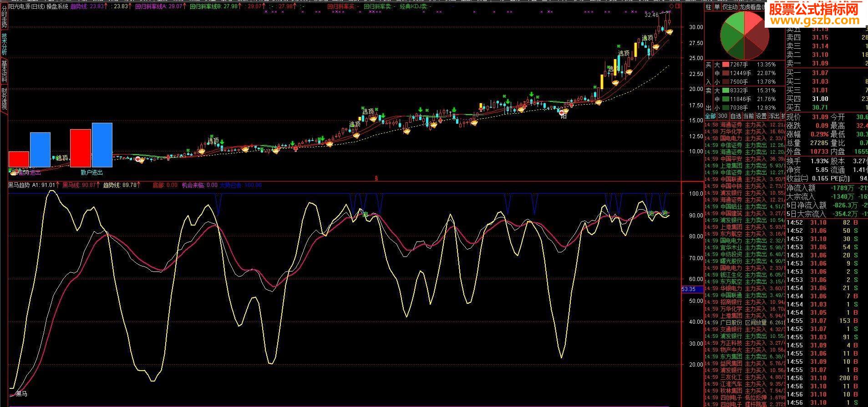Switch order panel to 柱 view
Image resolution: width=868 pixels, height=407 pixels.
tap(708, 7)
